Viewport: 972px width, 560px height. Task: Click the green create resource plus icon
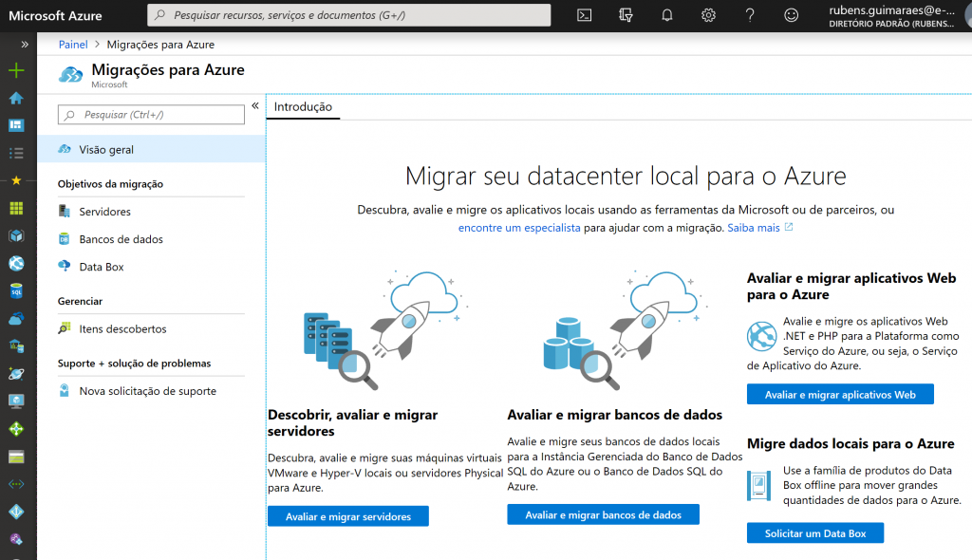click(16, 71)
